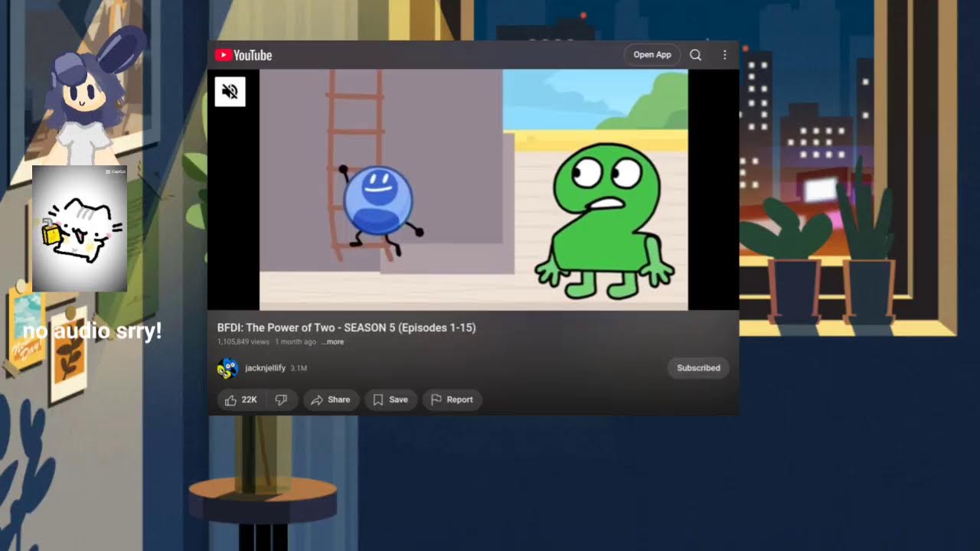Dislike the video with the thumbs-down icon
Viewport: 980px width, 551px height.
[281, 399]
